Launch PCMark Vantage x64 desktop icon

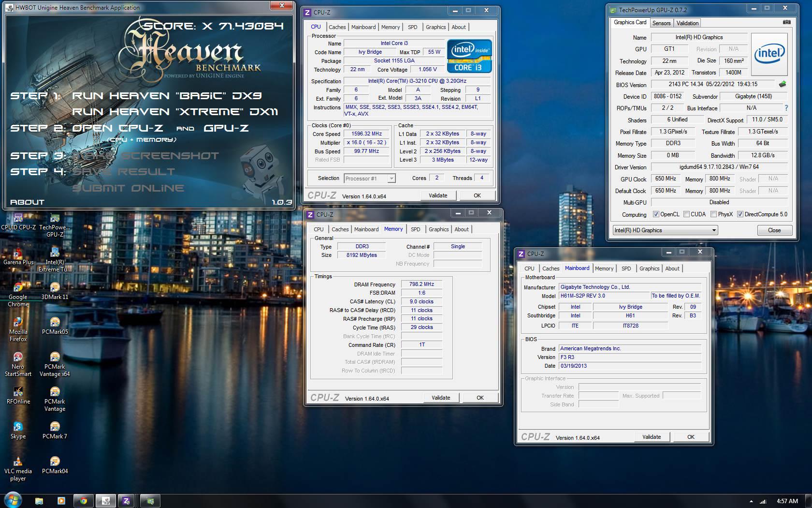[55, 365]
